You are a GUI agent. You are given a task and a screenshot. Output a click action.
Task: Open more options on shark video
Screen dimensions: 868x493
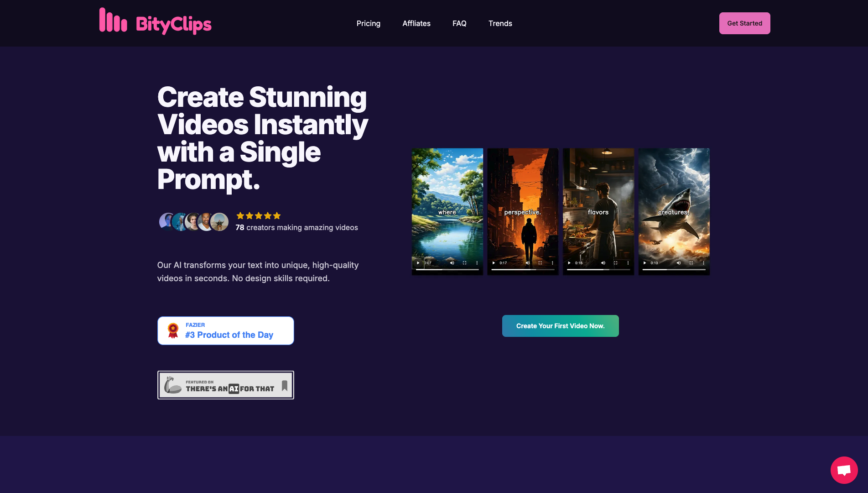703,263
